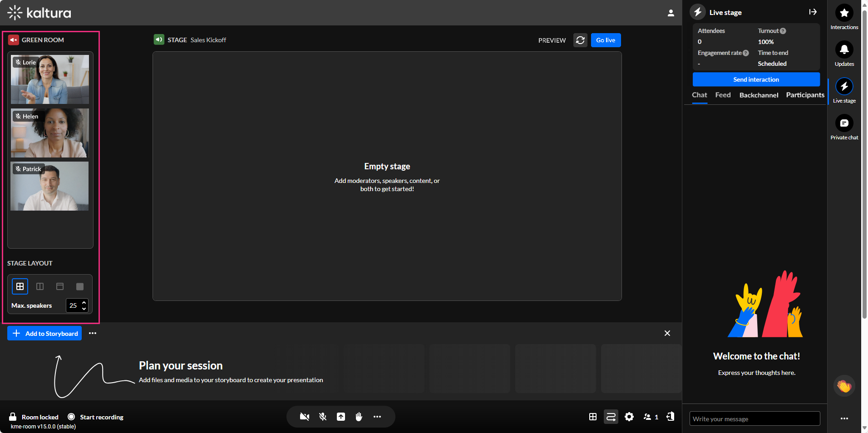
Task: Toggle the Stage audio speaker
Action: (159, 39)
